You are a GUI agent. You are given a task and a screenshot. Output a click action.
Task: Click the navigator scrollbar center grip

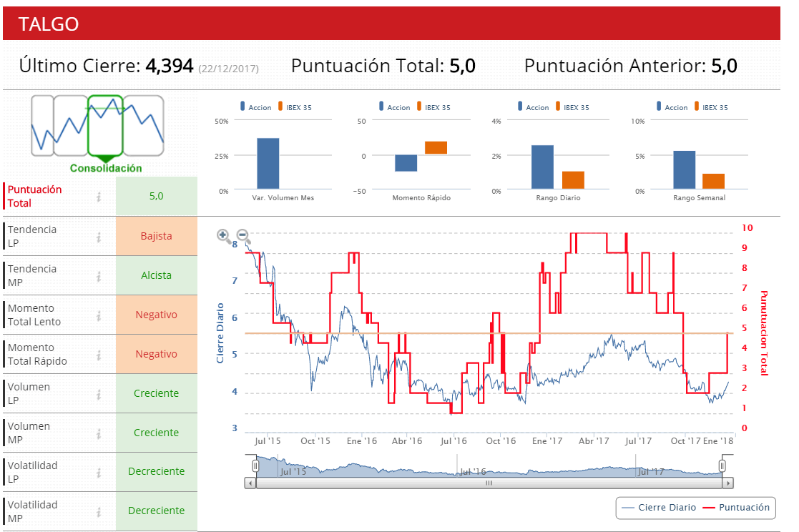(489, 483)
